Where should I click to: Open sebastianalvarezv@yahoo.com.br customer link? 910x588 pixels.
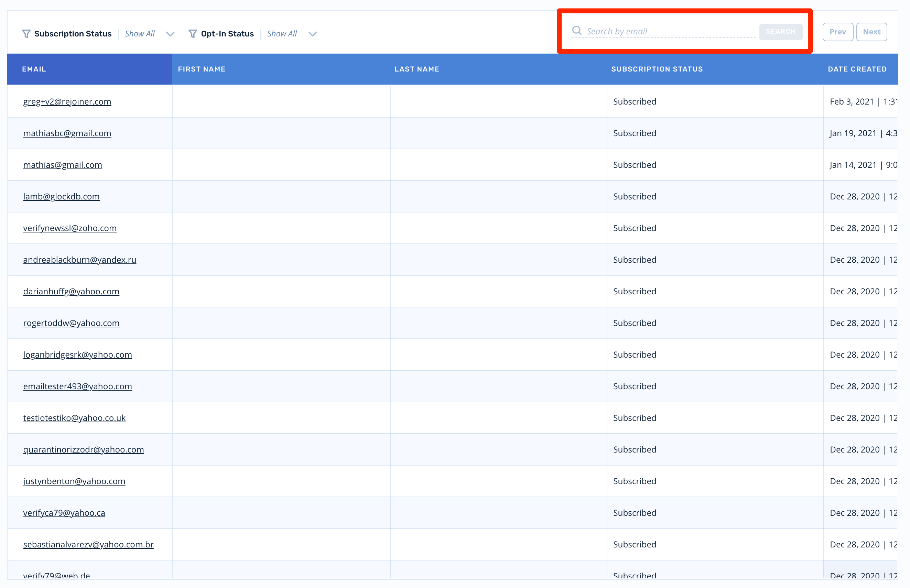pyautogui.click(x=88, y=544)
